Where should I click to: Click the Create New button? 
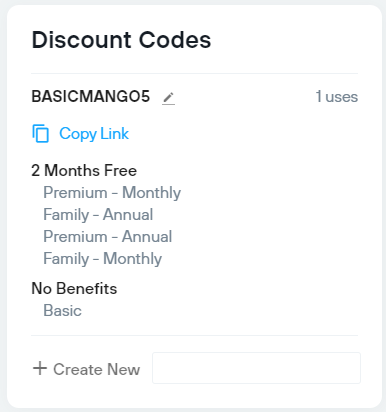(x=86, y=369)
